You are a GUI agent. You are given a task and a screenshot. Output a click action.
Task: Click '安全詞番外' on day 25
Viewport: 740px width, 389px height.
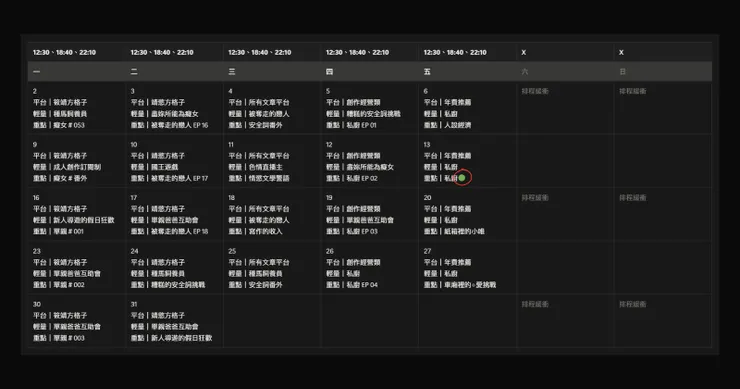(x=265, y=285)
